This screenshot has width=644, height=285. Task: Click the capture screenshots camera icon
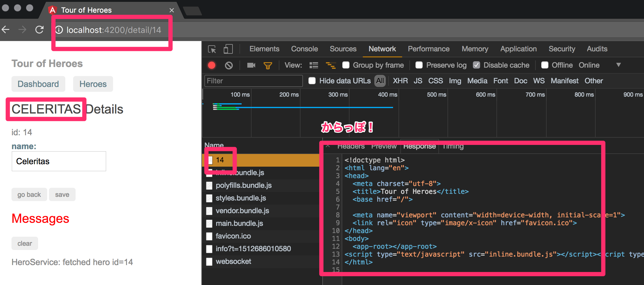(x=251, y=65)
